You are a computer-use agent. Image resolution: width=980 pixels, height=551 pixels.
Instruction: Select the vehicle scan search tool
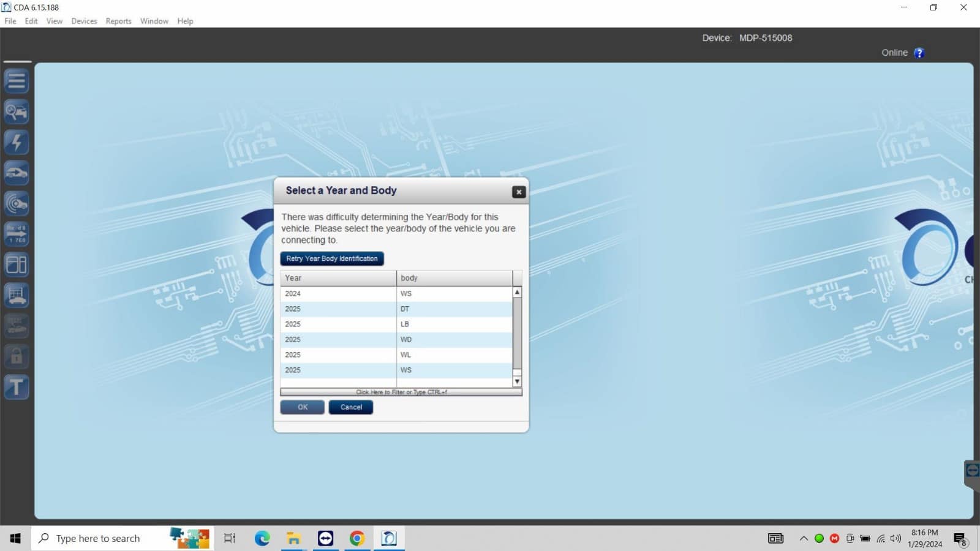[x=17, y=111]
